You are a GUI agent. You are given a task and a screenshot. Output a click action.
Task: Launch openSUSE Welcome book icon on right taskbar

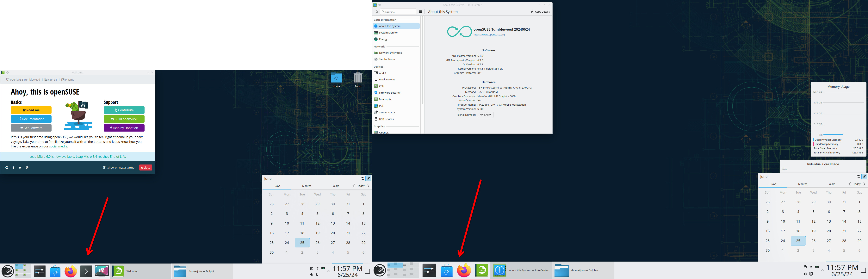tap(481, 270)
